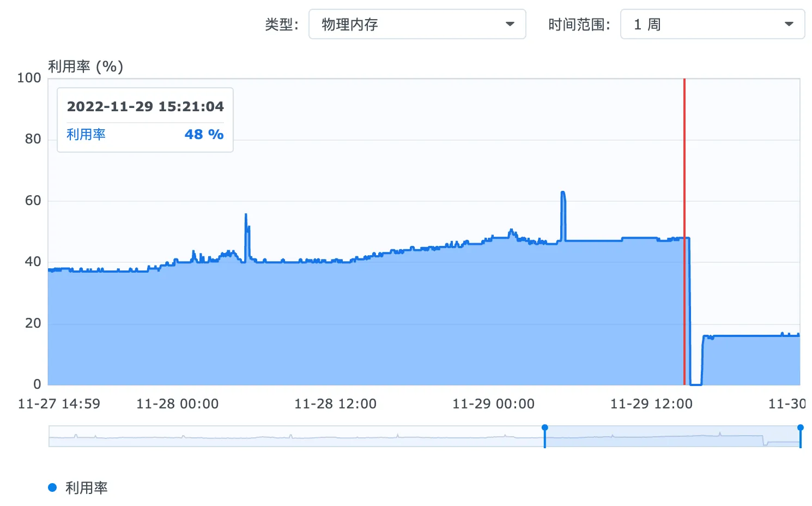Click the 11-28 00:00 x-axis label
The width and height of the screenshot is (812, 506).
pos(177,404)
